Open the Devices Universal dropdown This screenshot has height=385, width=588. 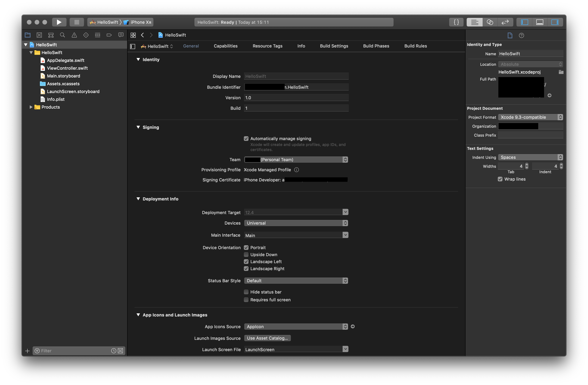[x=296, y=223]
